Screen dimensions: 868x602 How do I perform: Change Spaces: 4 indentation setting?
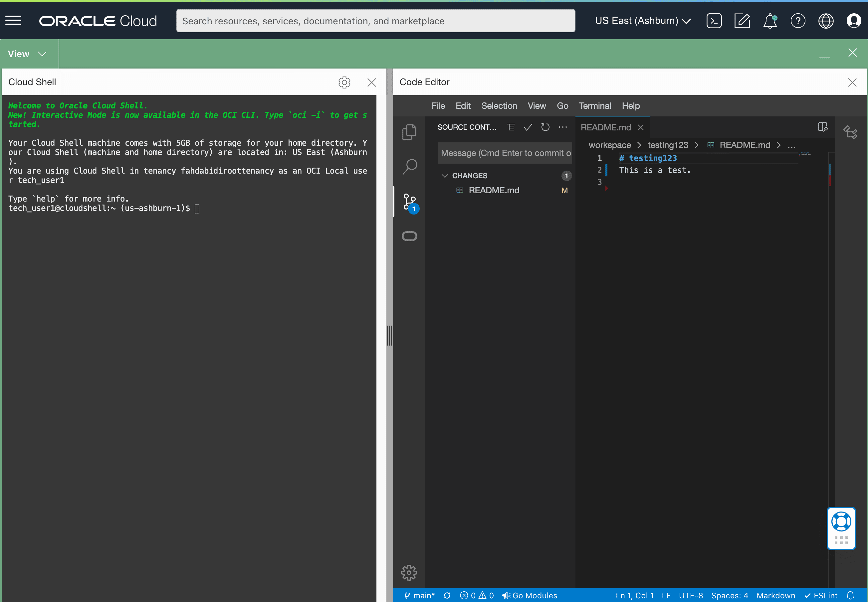pyautogui.click(x=730, y=595)
